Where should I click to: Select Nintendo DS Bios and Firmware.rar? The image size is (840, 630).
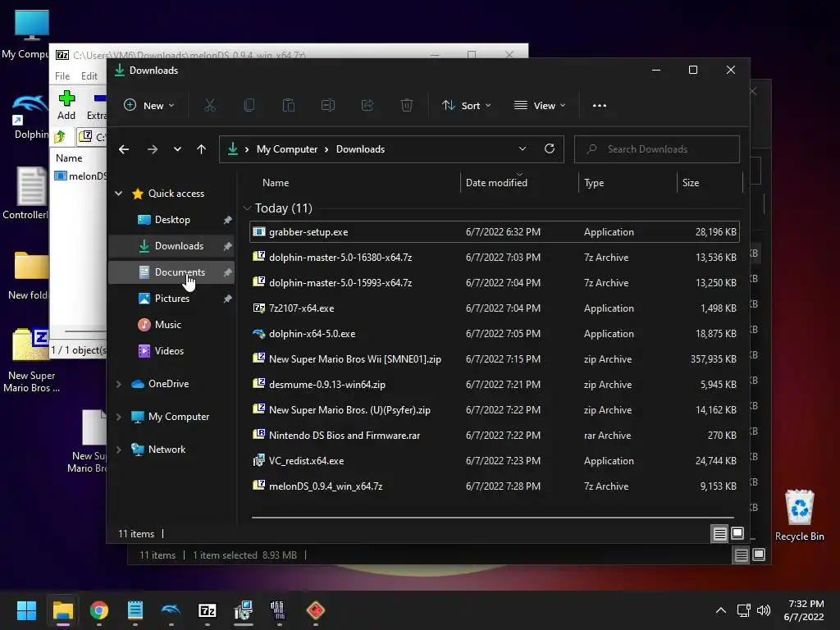(x=495, y=436)
